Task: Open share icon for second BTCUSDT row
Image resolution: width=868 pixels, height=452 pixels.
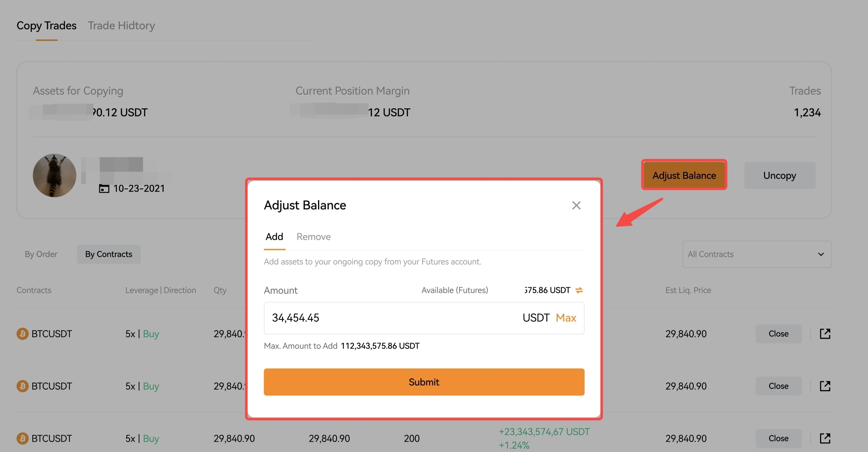Action: tap(825, 386)
